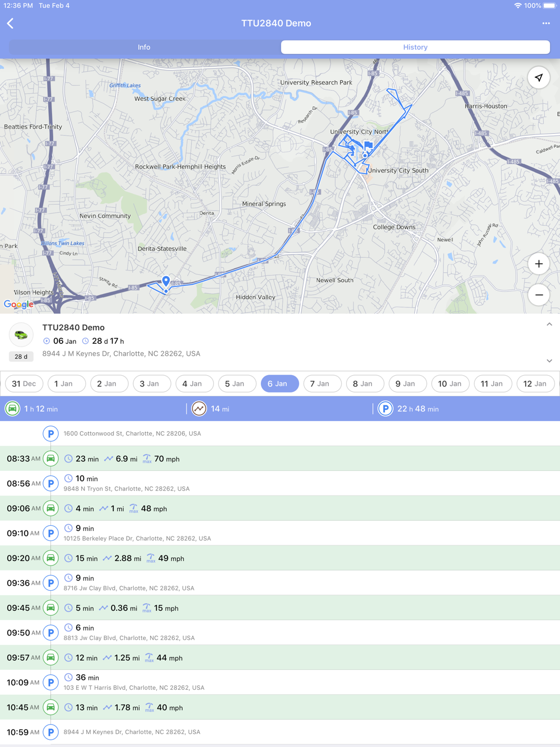Tap driving time car icon in summary bar

coord(12,409)
